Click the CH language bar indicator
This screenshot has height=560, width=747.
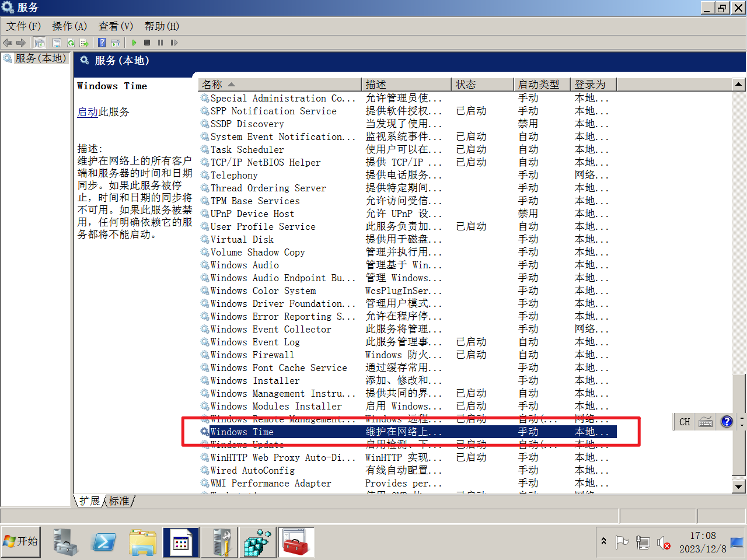(685, 422)
